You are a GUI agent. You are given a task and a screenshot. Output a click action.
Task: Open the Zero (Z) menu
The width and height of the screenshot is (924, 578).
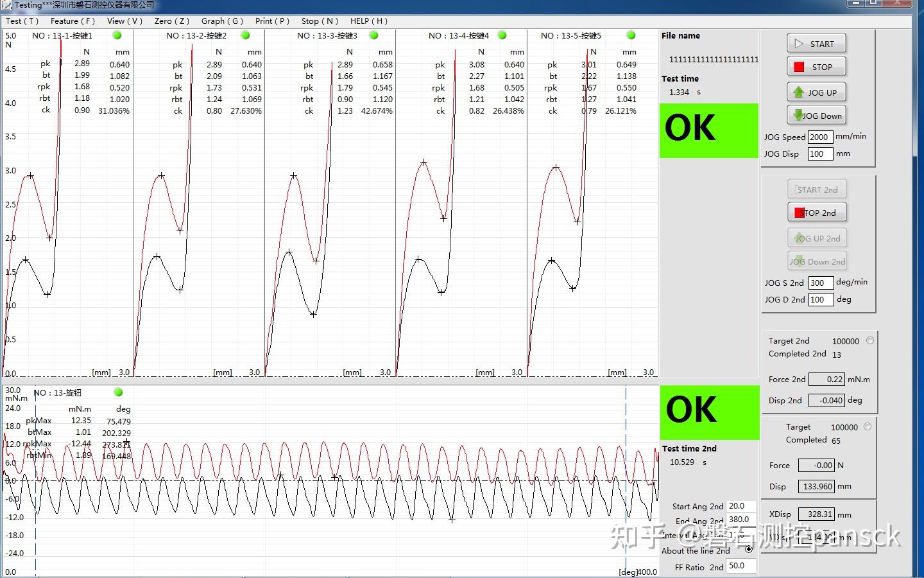point(172,21)
